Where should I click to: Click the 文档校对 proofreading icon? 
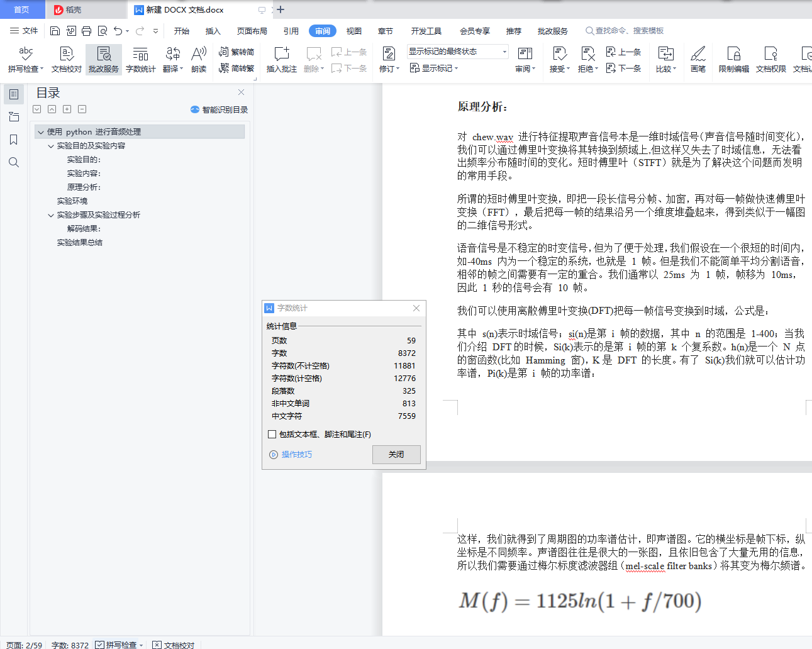pyautogui.click(x=67, y=60)
